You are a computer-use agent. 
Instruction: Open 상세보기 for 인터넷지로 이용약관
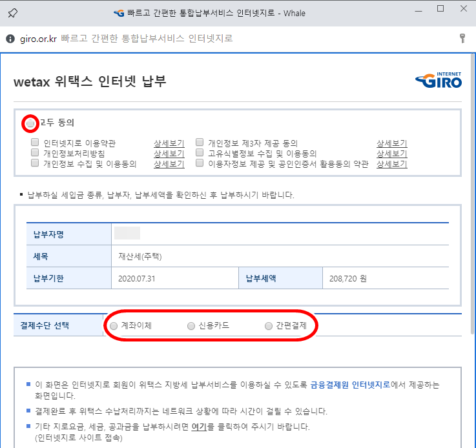(x=169, y=143)
